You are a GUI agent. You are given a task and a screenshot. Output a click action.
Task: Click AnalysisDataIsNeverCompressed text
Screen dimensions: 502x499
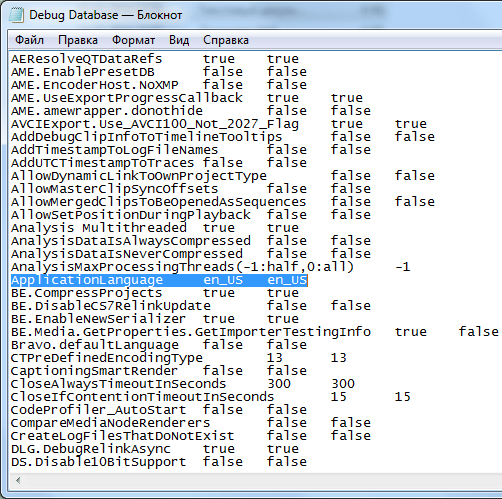[127, 254]
